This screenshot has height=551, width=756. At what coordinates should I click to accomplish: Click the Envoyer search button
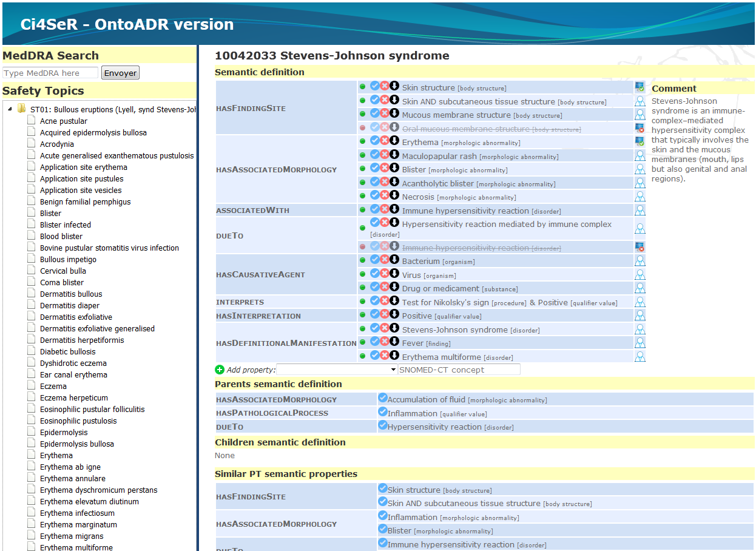pyautogui.click(x=120, y=73)
